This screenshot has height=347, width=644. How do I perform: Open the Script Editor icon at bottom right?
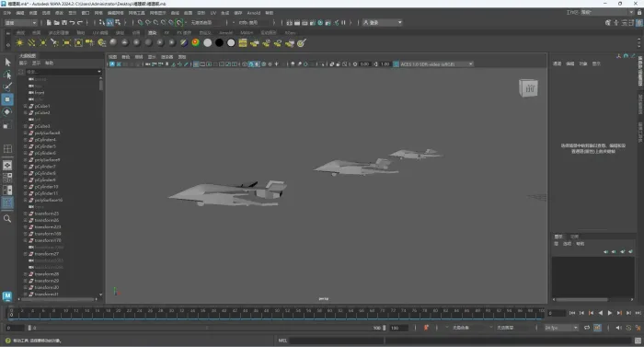638,341
